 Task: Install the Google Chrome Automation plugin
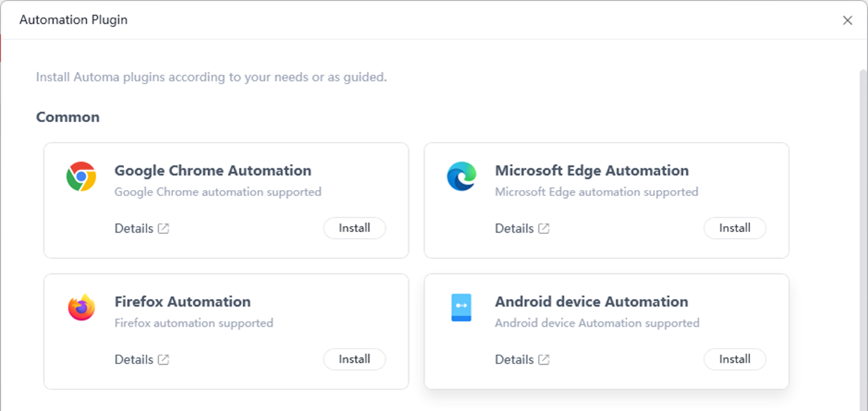click(354, 228)
